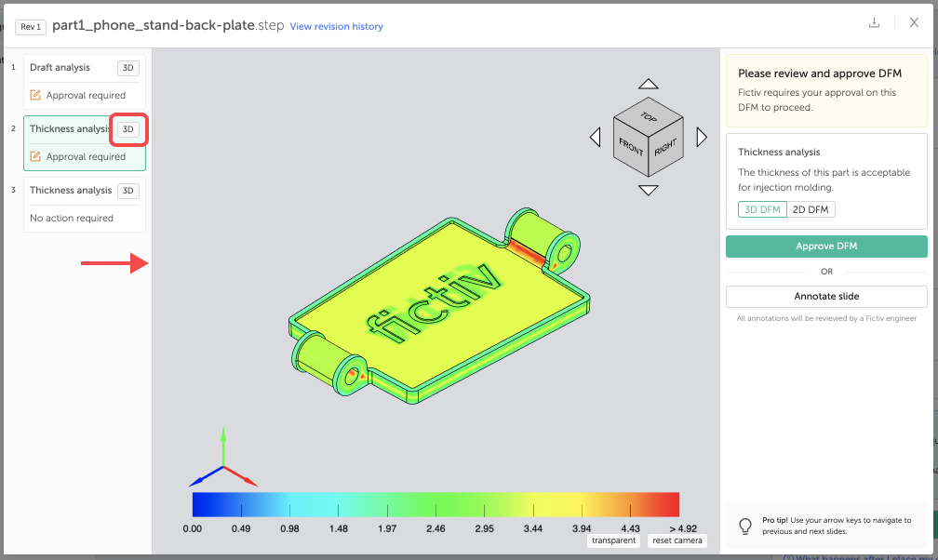Rotate view up with cube's top arrow
Viewport: 938px width, 560px height.
(648, 84)
